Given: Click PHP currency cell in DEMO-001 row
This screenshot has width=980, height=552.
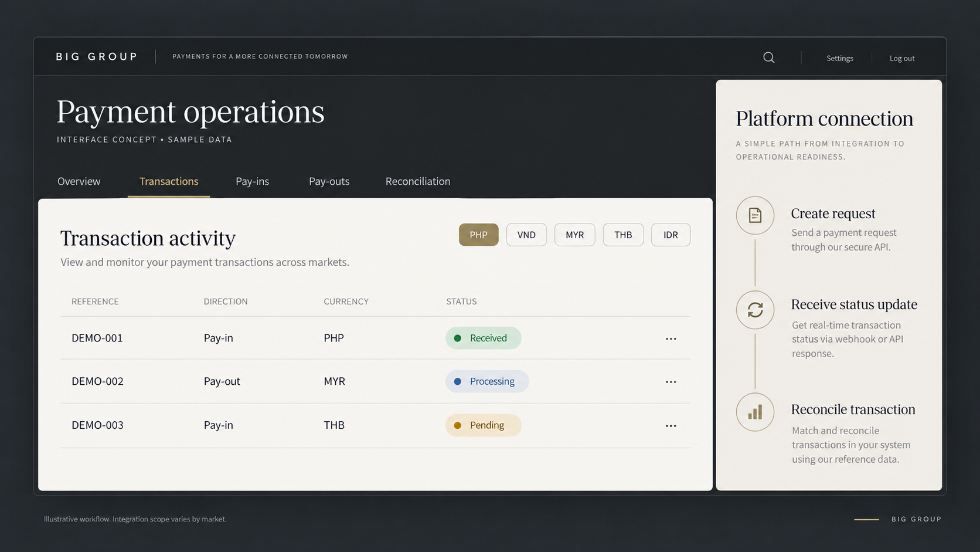Looking at the screenshot, I should tap(334, 338).
